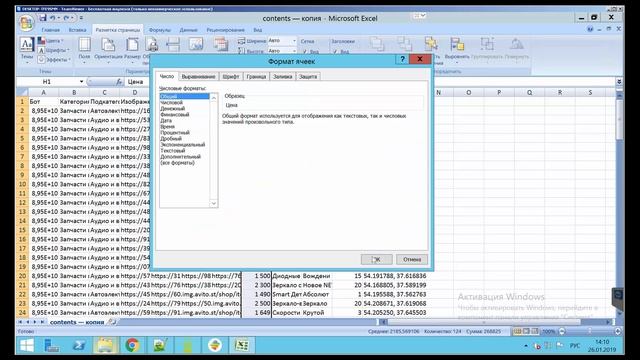The image size is (640, 360).
Task: Open the Заливка tab in dialog
Action: tap(282, 77)
